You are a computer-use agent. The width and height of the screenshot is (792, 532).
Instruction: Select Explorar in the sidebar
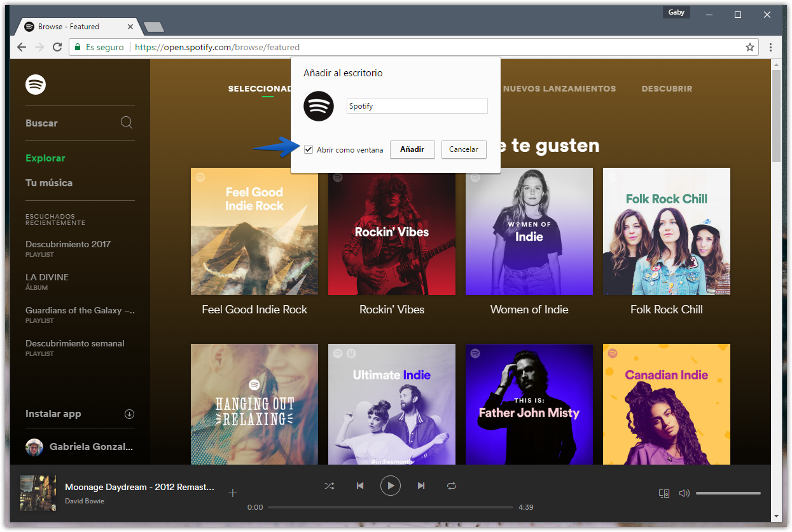(x=45, y=158)
